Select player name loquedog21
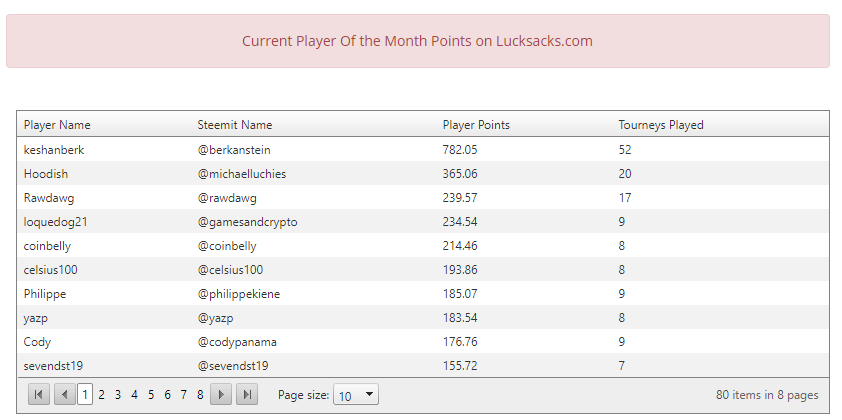Screen dimensions: 842x420 coord(55,222)
